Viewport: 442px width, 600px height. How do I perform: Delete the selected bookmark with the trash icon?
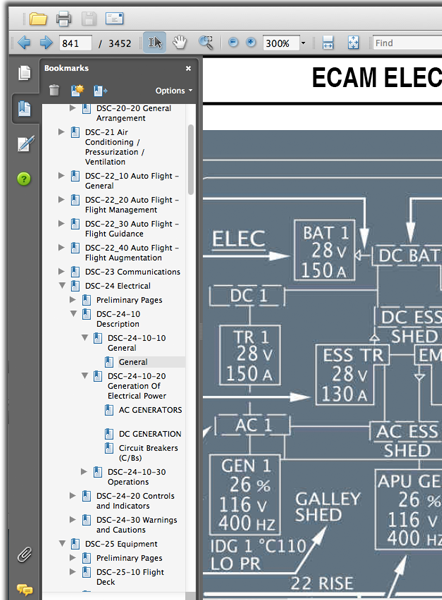pos(54,90)
